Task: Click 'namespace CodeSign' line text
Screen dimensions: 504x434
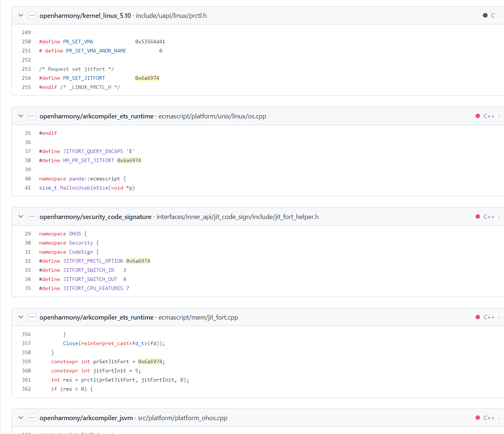Action: 69,252
